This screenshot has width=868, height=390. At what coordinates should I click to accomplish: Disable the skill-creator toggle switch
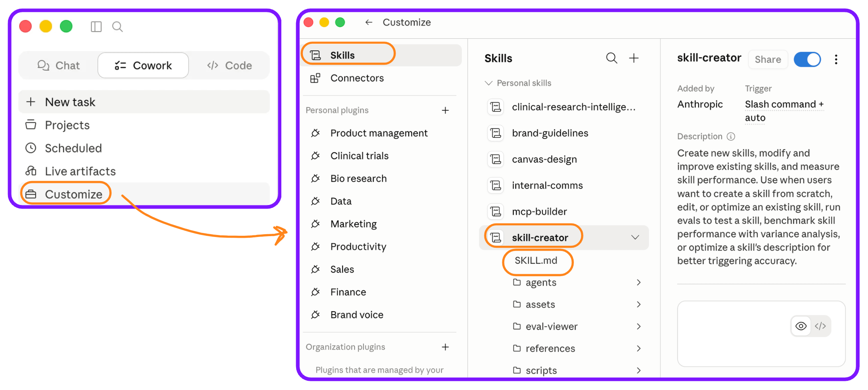807,60
